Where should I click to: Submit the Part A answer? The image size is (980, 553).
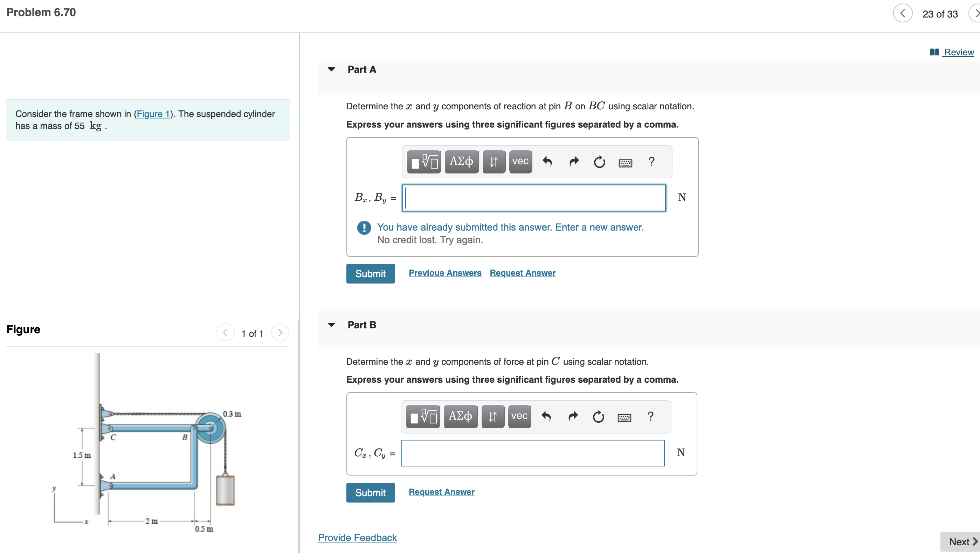click(370, 274)
